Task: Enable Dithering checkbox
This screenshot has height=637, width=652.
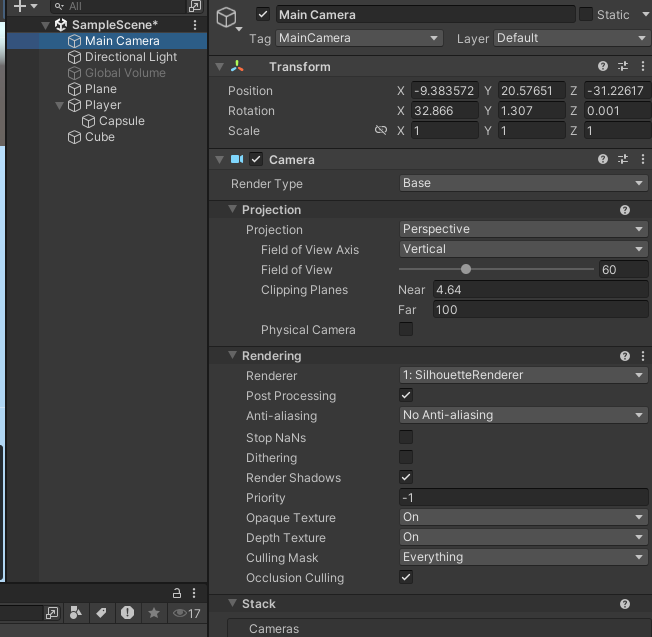Action: [x=406, y=457]
